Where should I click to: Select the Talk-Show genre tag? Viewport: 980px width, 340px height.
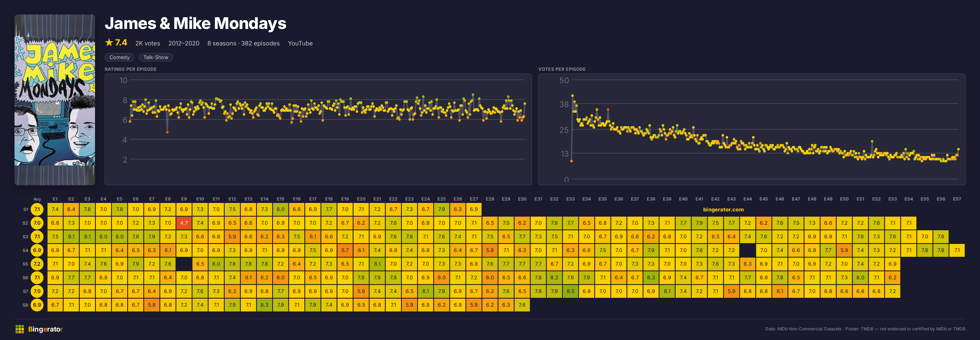coord(156,57)
